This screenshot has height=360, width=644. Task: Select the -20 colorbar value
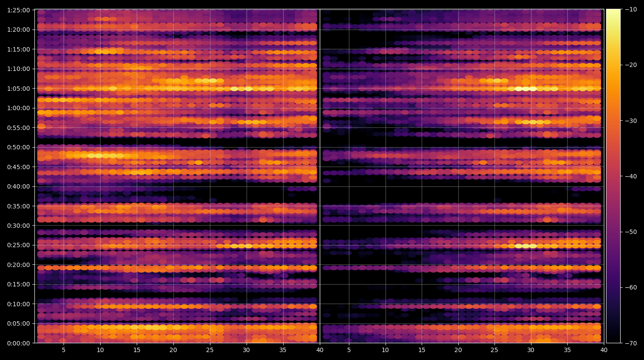pos(631,65)
